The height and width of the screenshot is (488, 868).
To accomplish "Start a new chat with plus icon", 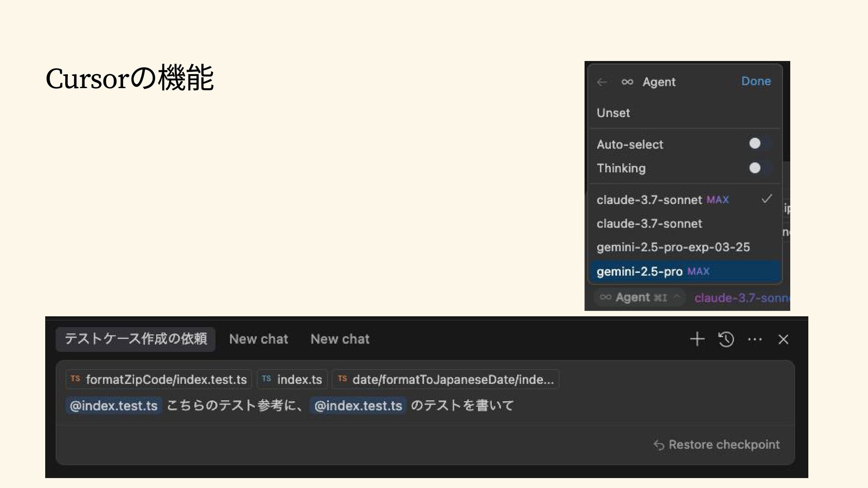I will (x=697, y=339).
